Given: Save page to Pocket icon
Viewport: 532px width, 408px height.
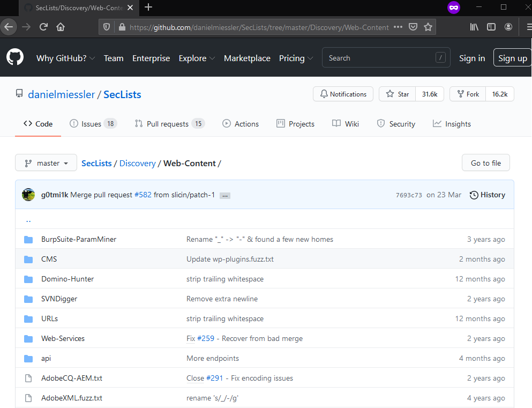Looking at the screenshot, I should [413, 27].
